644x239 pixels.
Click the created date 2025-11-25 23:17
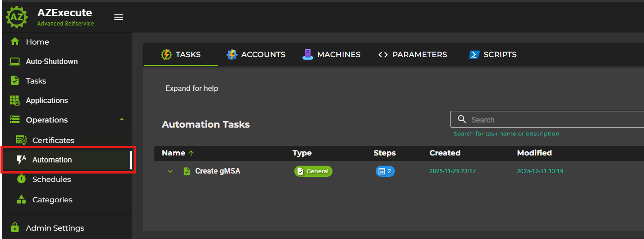click(452, 171)
